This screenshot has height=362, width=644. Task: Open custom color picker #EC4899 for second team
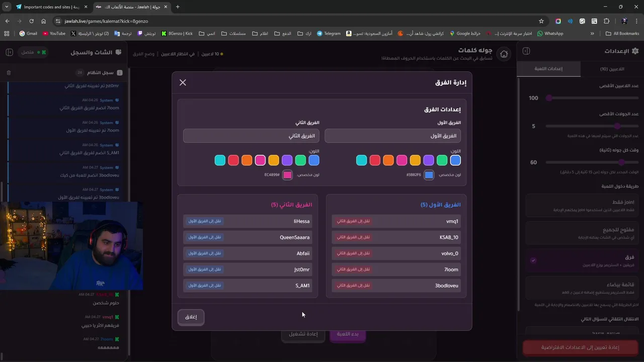coord(287,175)
